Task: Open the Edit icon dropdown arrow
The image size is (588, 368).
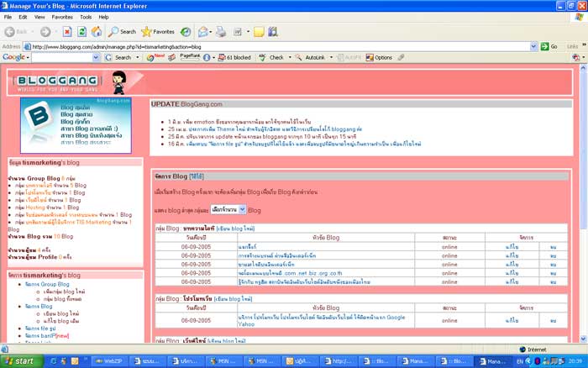Action: pyautogui.click(x=248, y=32)
